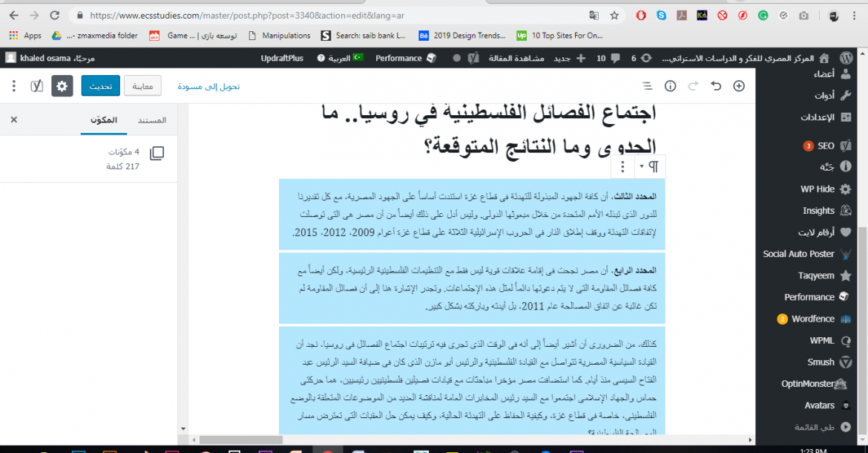This screenshot has height=453, width=868.
Task: Open the editor's more options vertical dots
Action: coord(13,86)
